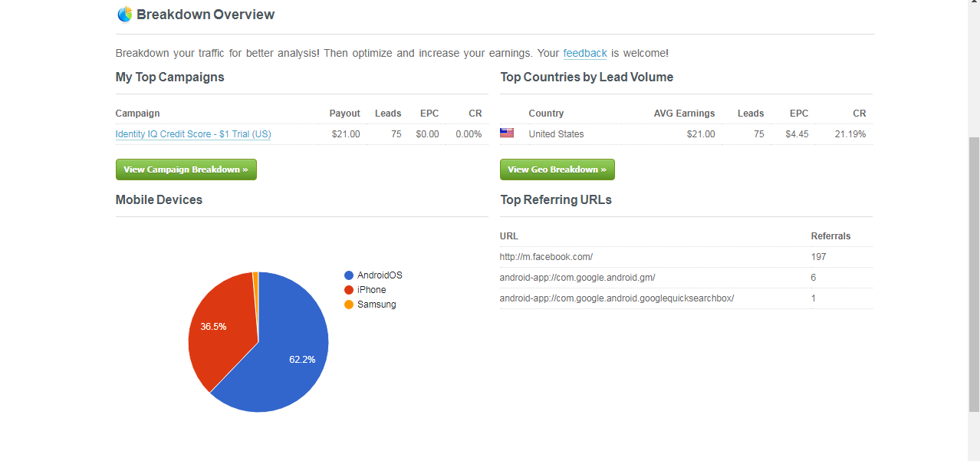Click the Samsung legend label
Viewport: 980px width, 461px height.
[377, 305]
